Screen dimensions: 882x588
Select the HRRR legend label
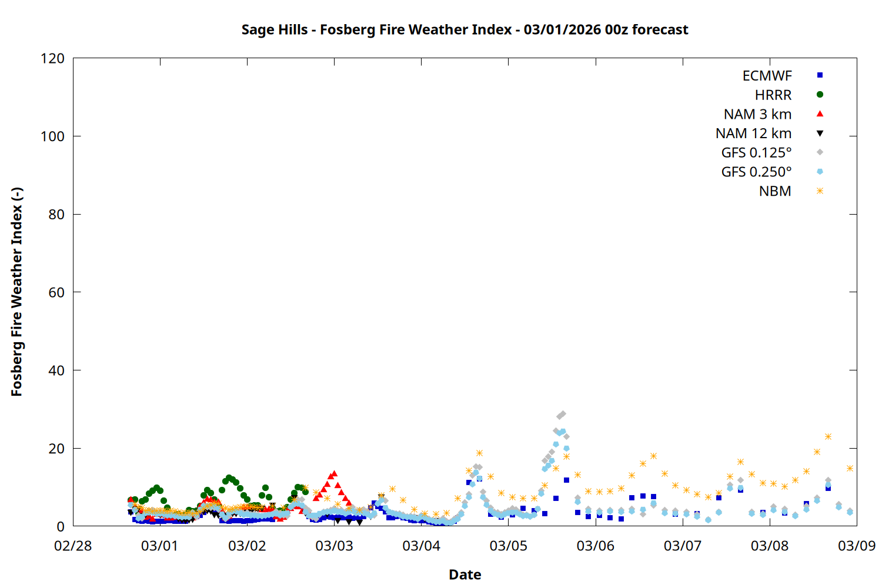point(773,95)
